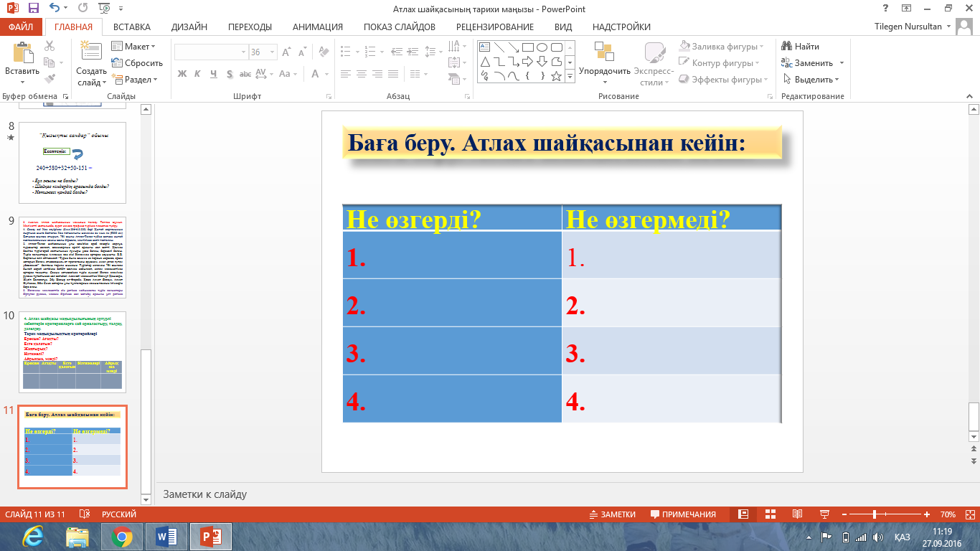Switch to Slide Sorter view icon
980x551 pixels.
tap(771, 514)
